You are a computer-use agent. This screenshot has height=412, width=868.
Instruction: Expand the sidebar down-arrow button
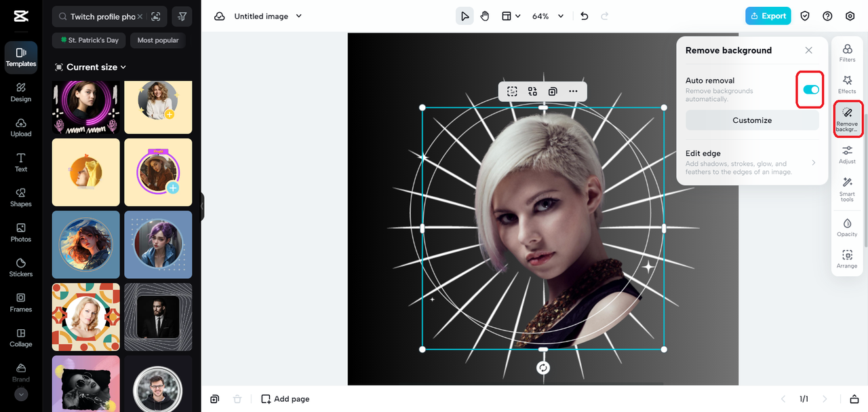pos(21,394)
